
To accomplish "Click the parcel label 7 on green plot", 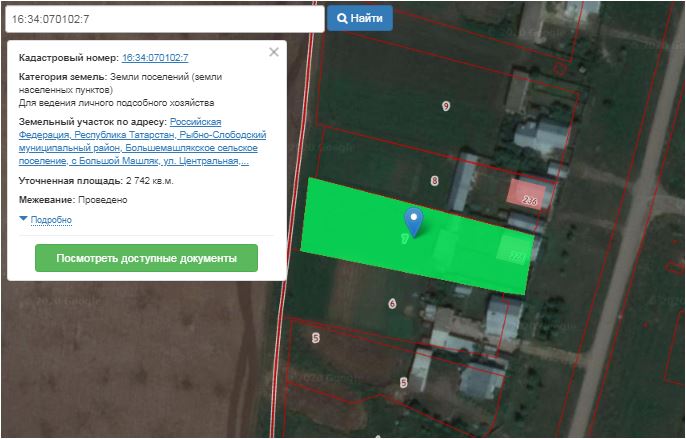I will [403, 239].
